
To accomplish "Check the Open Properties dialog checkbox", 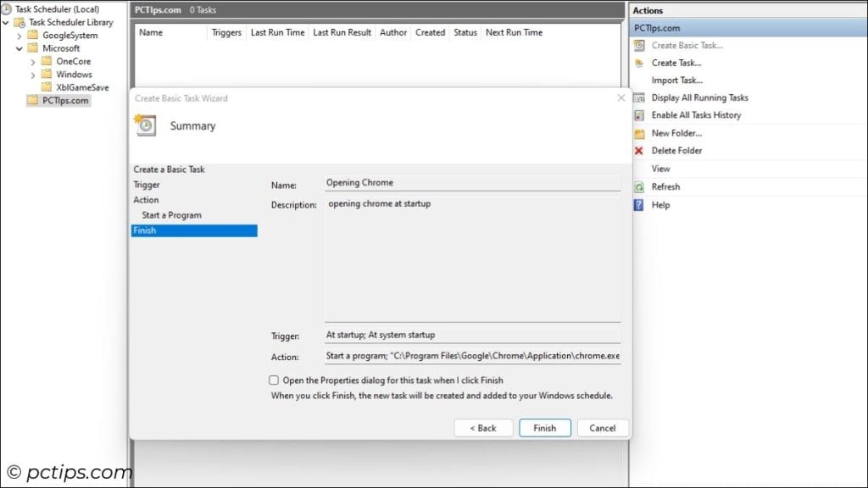I will 273,380.
